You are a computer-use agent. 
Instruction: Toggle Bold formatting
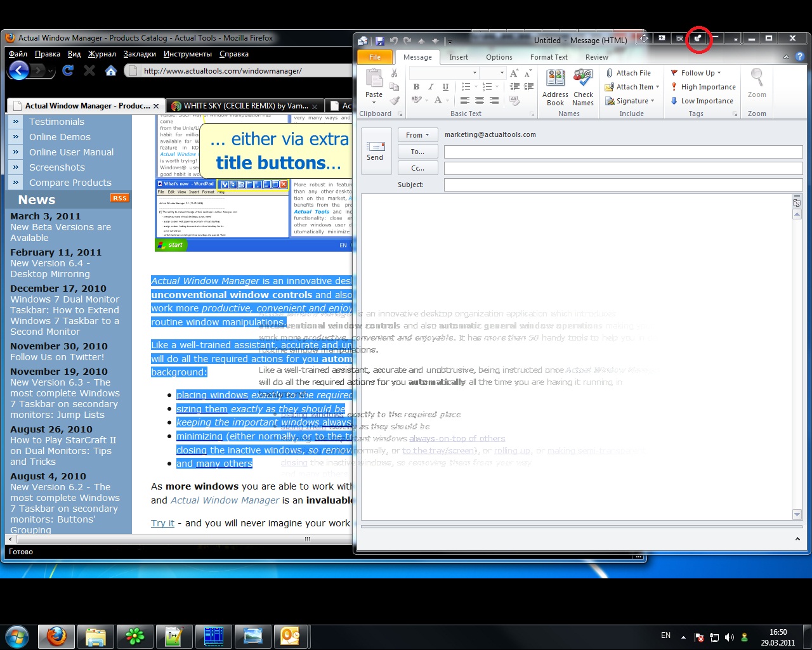pos(416,87)
